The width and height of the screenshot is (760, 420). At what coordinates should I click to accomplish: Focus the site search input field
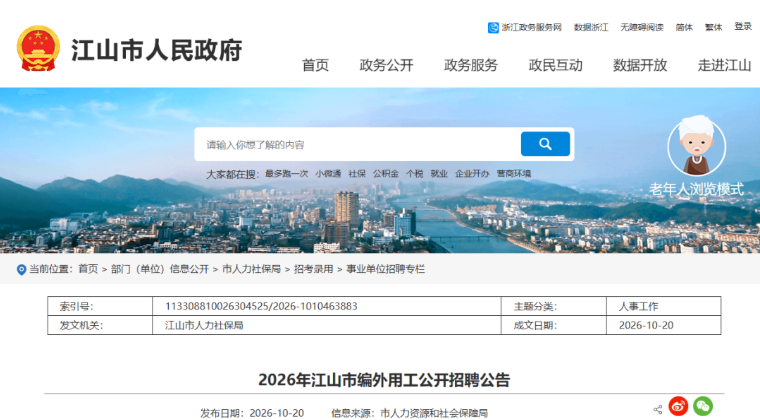coord(359,144)
